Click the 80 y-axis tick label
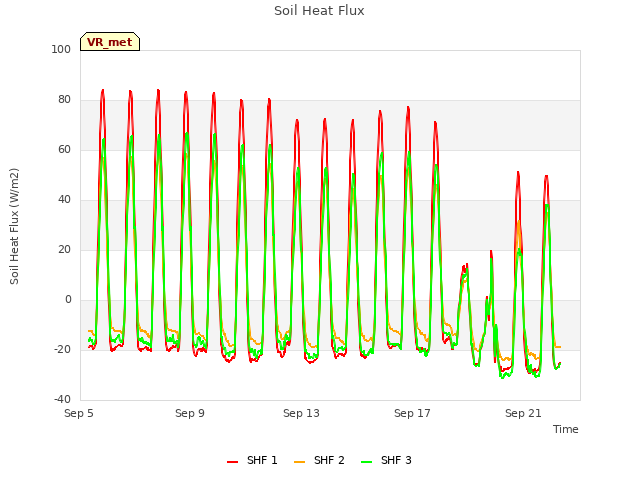The height and width of the screenshot is (480, 640). [x=64, y=100]
